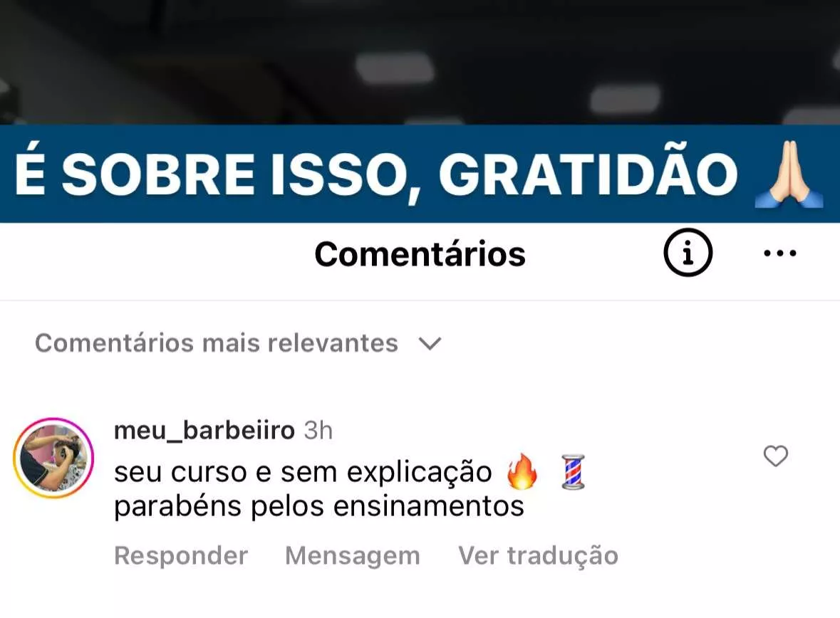Click Responder under the comment
The width and height of the screenshot is (840, 618).
coord(181,555)
